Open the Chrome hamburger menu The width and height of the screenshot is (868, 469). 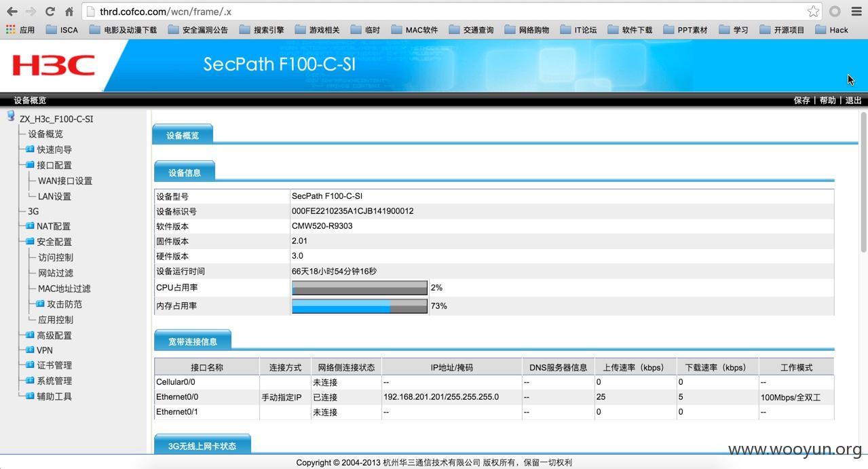[856, 12]
